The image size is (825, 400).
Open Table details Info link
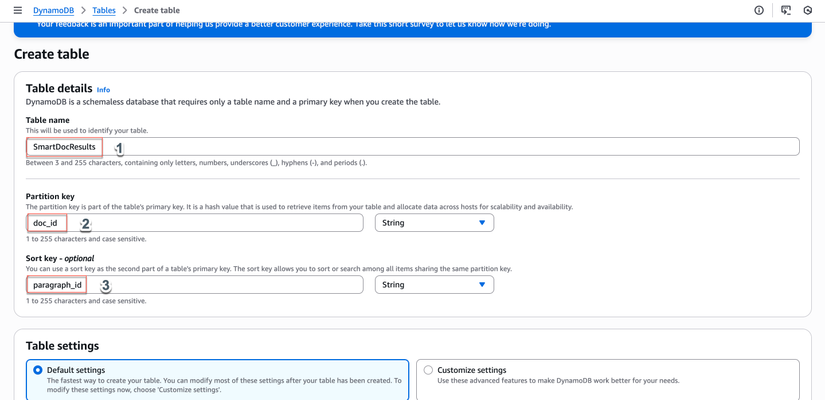[104, 89]
